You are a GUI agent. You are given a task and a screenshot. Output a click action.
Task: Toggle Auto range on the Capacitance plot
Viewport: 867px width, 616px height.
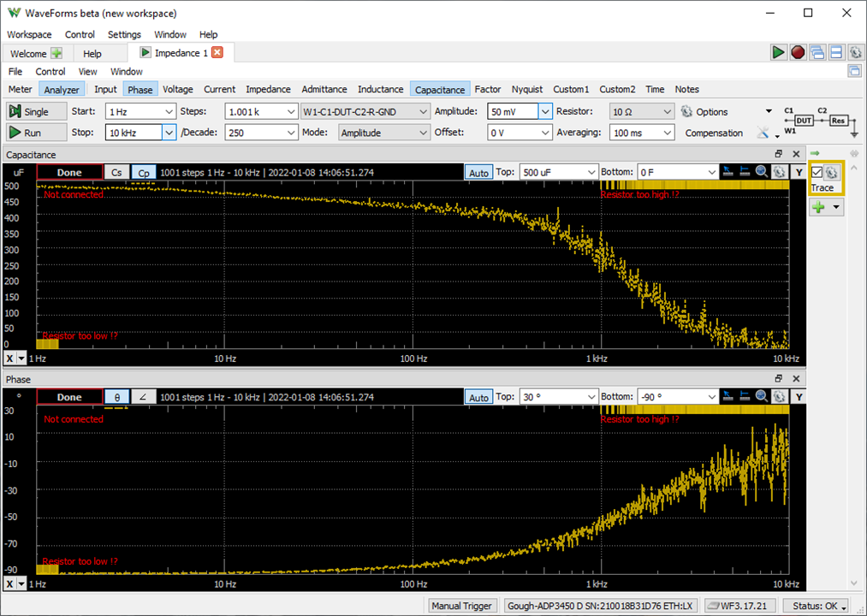(x=478, y=173)
